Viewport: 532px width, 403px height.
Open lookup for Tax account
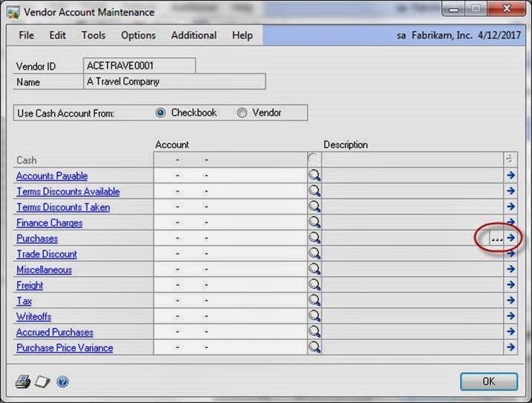coord(314,301)
